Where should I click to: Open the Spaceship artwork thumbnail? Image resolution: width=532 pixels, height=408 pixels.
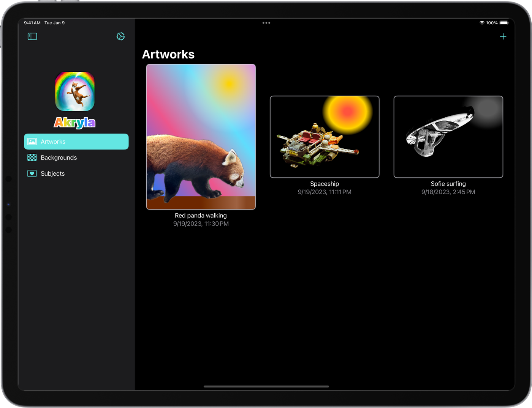325,137
